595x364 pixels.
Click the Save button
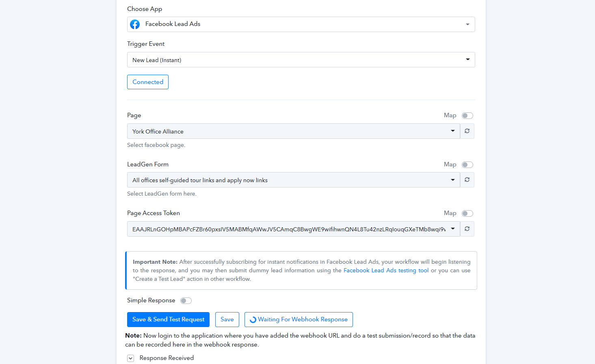[x=227, y=319]
